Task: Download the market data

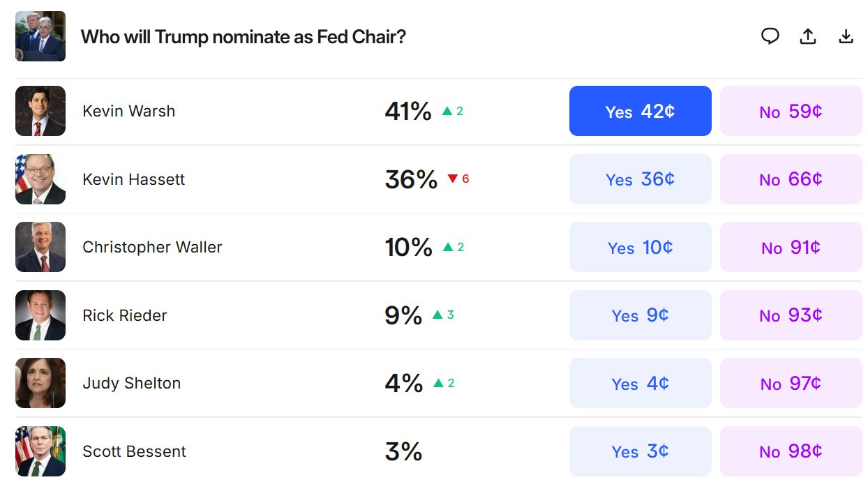Action: [x=846, y=36]
